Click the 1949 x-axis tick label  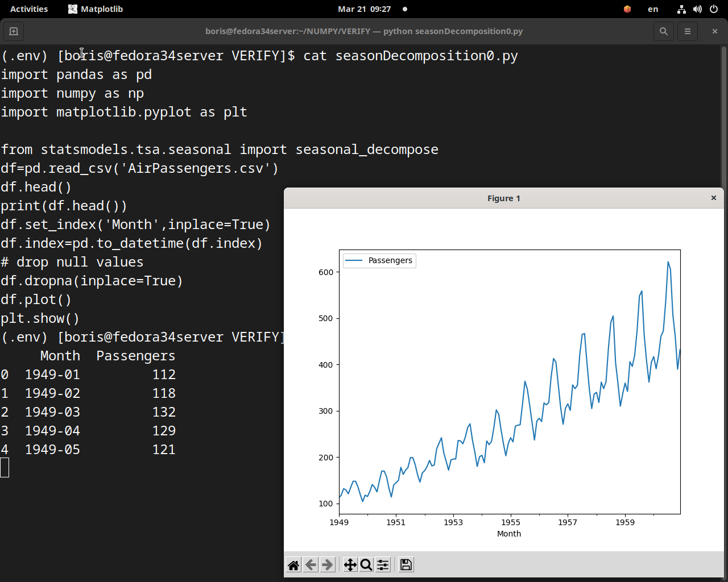tap(339, 522)
